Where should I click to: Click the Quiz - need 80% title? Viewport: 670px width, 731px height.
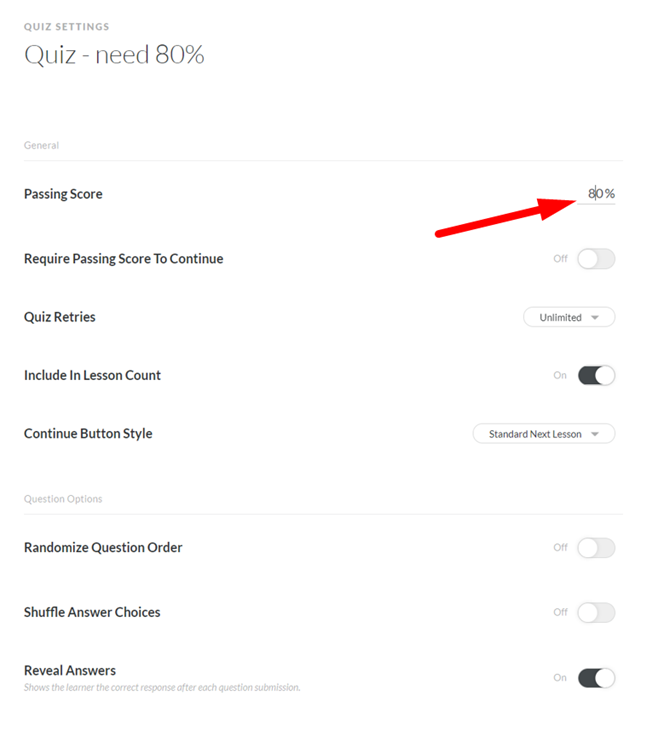[114, 55]
